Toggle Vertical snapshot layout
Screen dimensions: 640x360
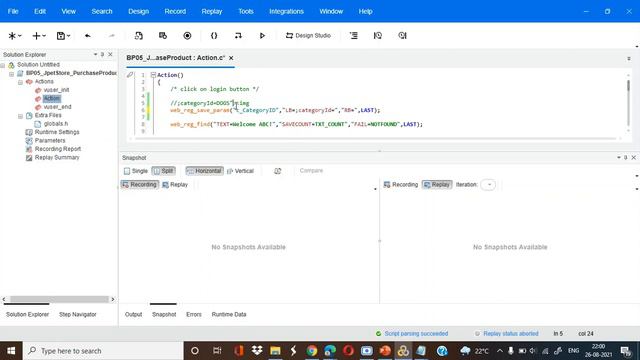(240, 171)
